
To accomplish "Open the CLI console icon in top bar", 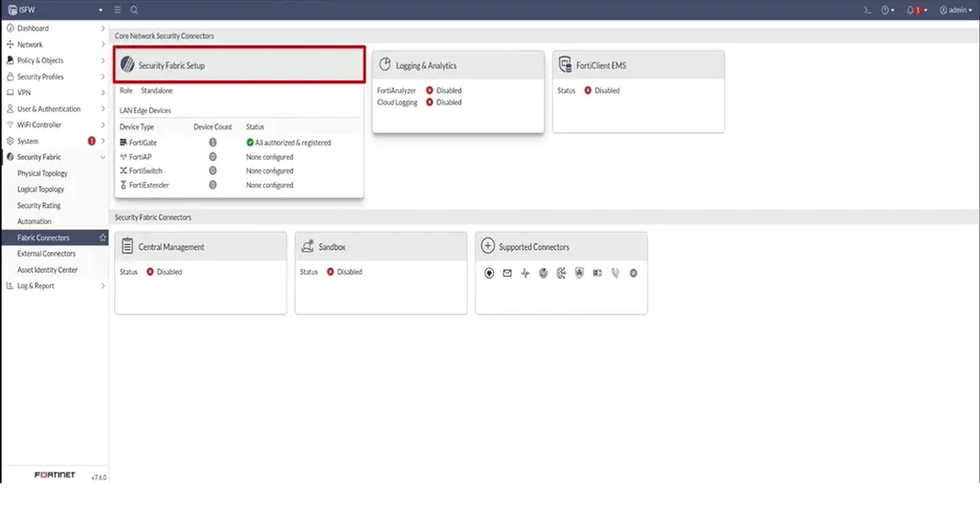I will click(x=867, y=10).
